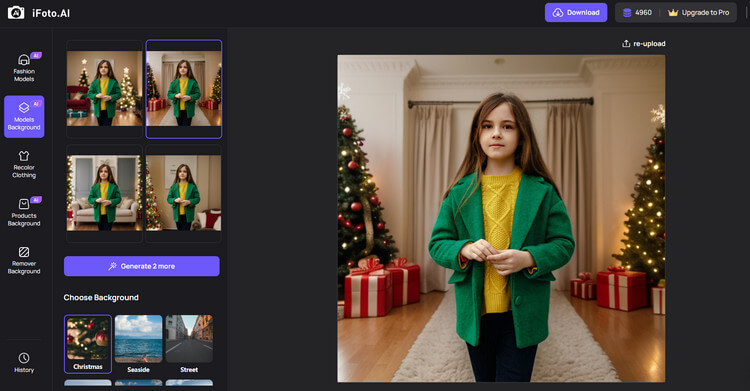Click the crown icon beside Upgrade to Pro

[x=673, y=13]
